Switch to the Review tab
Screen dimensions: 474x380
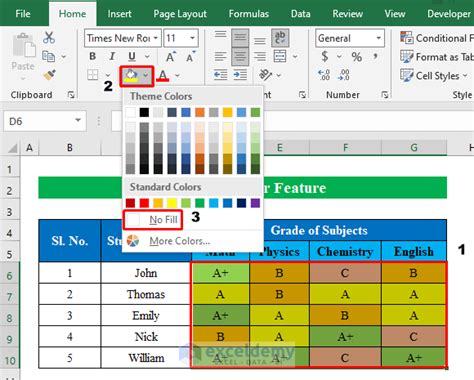(x=347, y=14)
